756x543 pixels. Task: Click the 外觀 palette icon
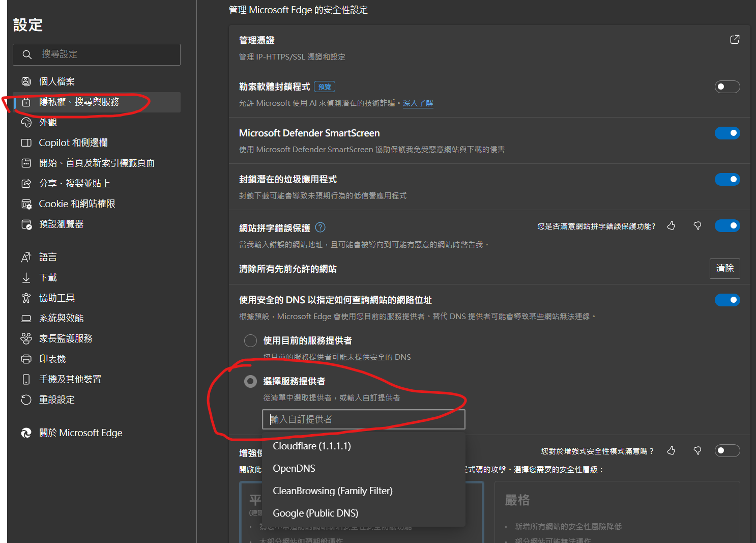tap(26, 123)
